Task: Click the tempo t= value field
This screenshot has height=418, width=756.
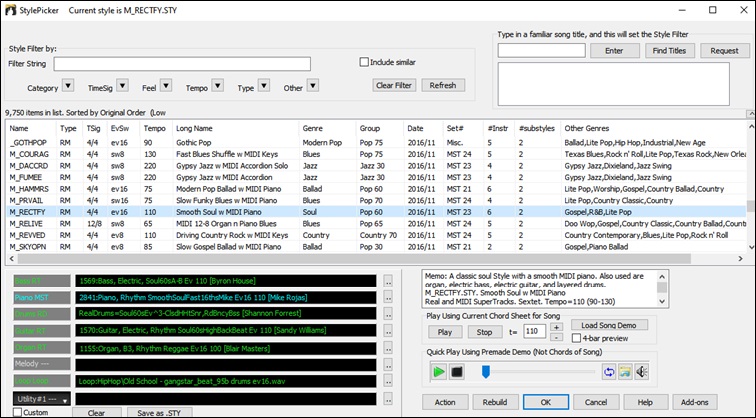Action: [535, 332]
